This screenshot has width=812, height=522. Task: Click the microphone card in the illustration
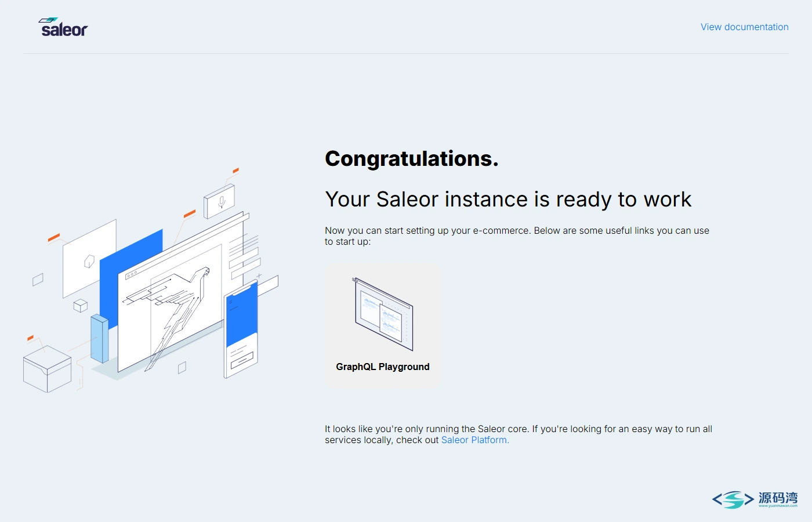(x=219, y=201)
